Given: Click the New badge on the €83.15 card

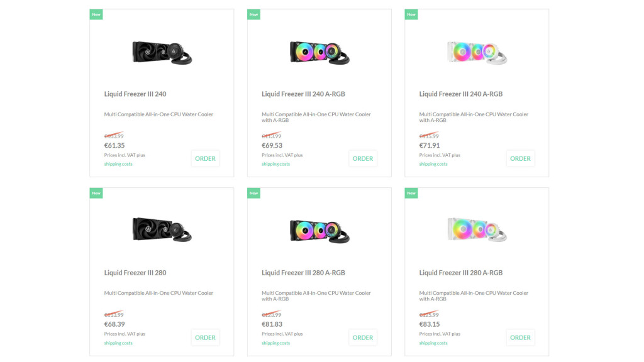Looking at the screenshot, I should click(x=411, y=193).
